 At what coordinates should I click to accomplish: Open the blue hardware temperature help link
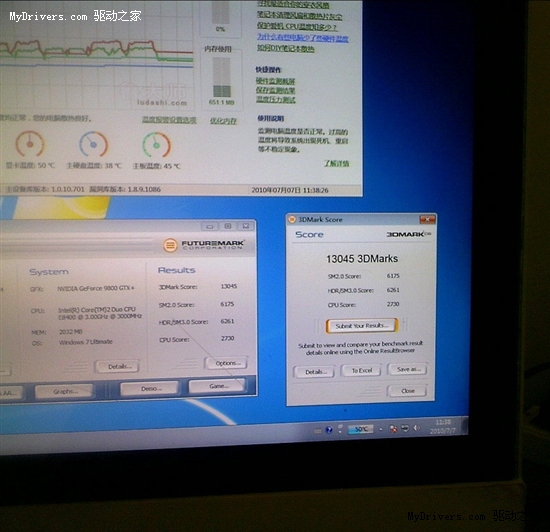(303, 38)
